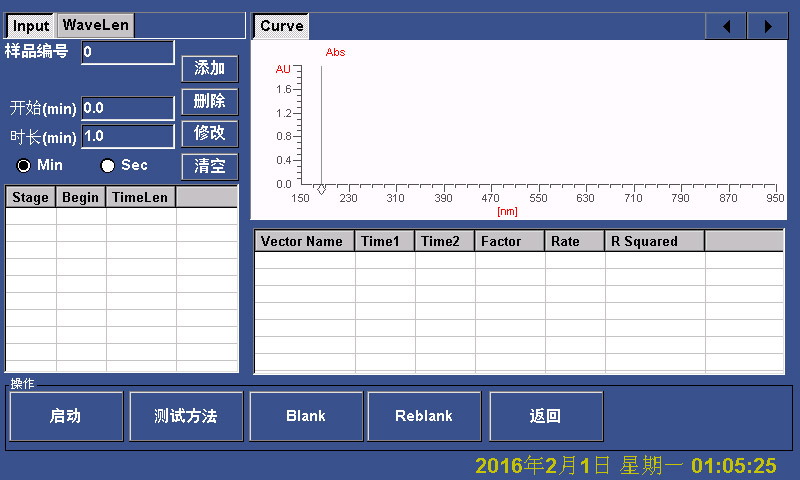Screen dimensions: 800x480
Task: Click the 清空 (Clear) button
Action: pos(209,166)
